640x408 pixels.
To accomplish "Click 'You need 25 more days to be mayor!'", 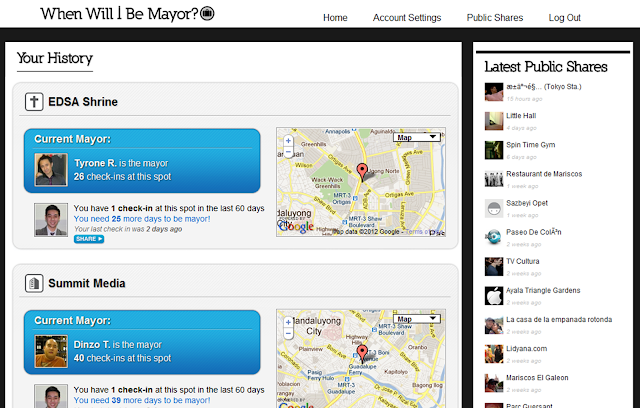I will [x=142, y=219].
